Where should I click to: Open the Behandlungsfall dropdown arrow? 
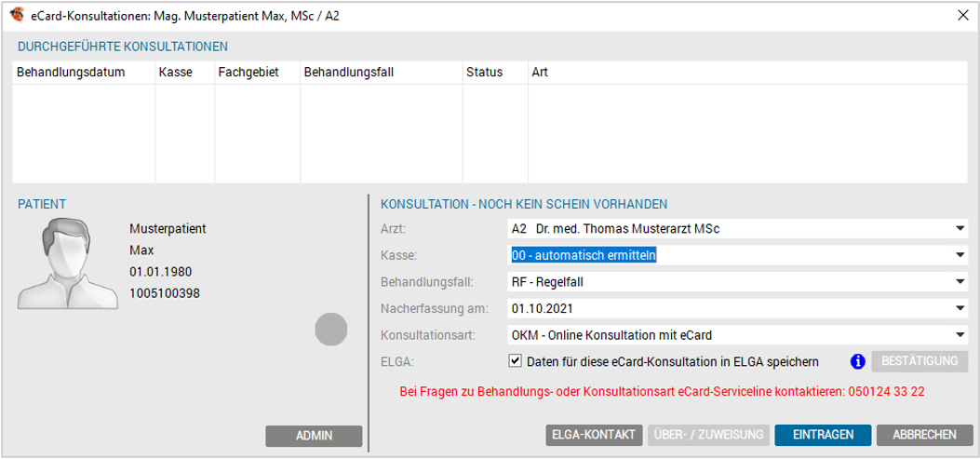[960, 282]
